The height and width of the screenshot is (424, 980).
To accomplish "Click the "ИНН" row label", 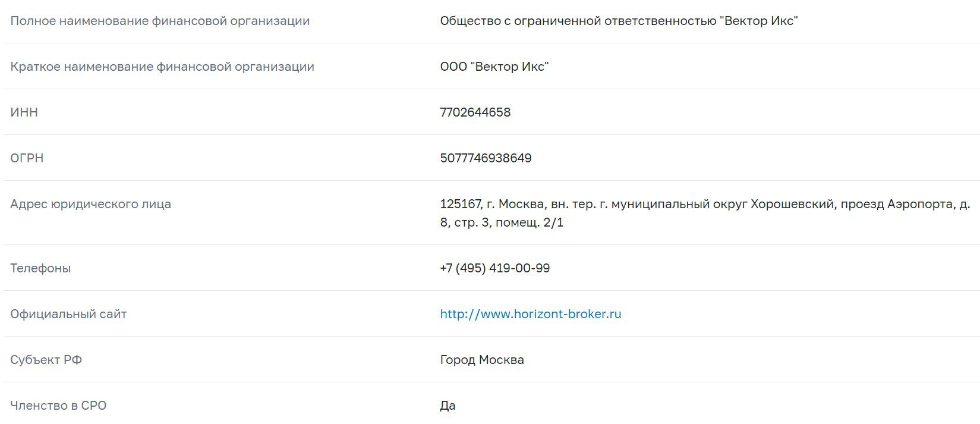I will click(x=24, y=112).
